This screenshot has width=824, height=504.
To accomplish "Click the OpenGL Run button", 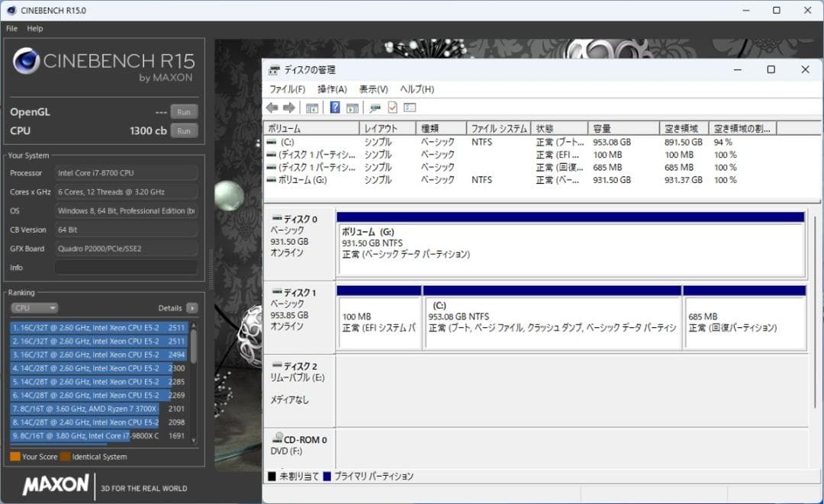I will (183, 111).
